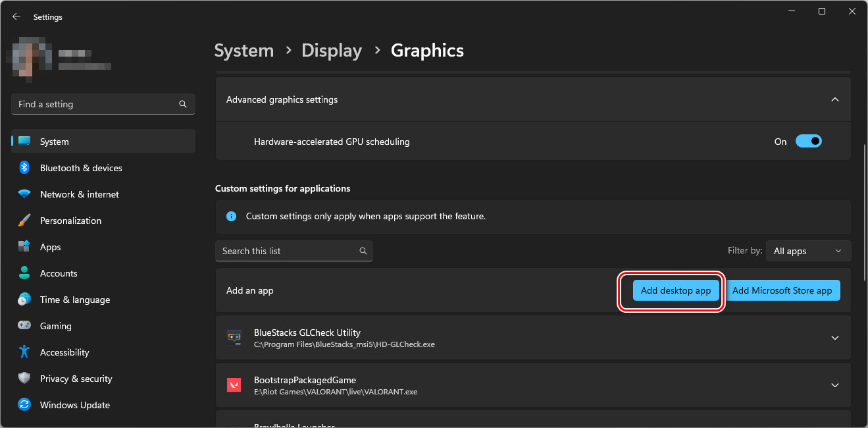This screenshot has width=868, height=428.
Task: Click the Bluetooth & devices icon
Action: [x=24, y=168]
